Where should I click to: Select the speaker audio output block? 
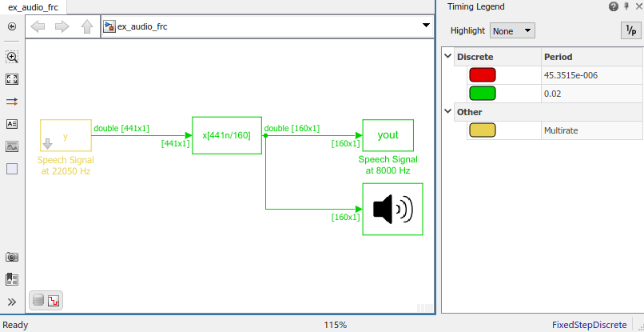392,210
